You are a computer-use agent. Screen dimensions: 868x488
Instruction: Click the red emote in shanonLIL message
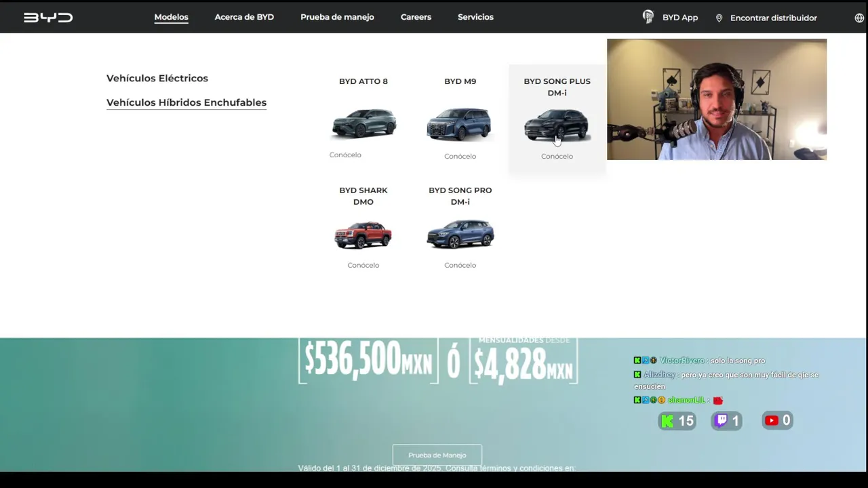(x=718, y=401)
